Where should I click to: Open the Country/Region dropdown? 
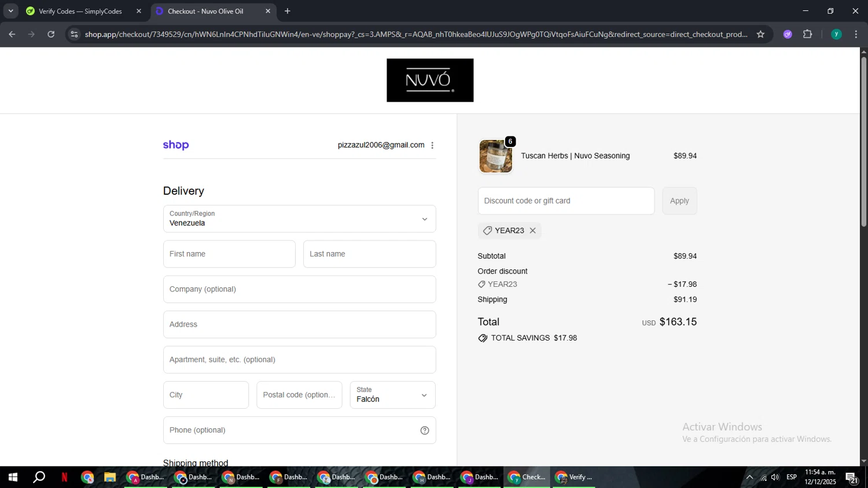[299, 219]
